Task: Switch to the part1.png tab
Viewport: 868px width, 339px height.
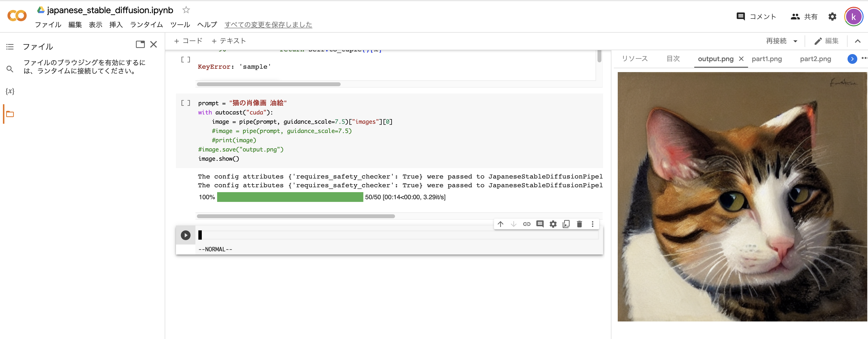Action: 767,59
